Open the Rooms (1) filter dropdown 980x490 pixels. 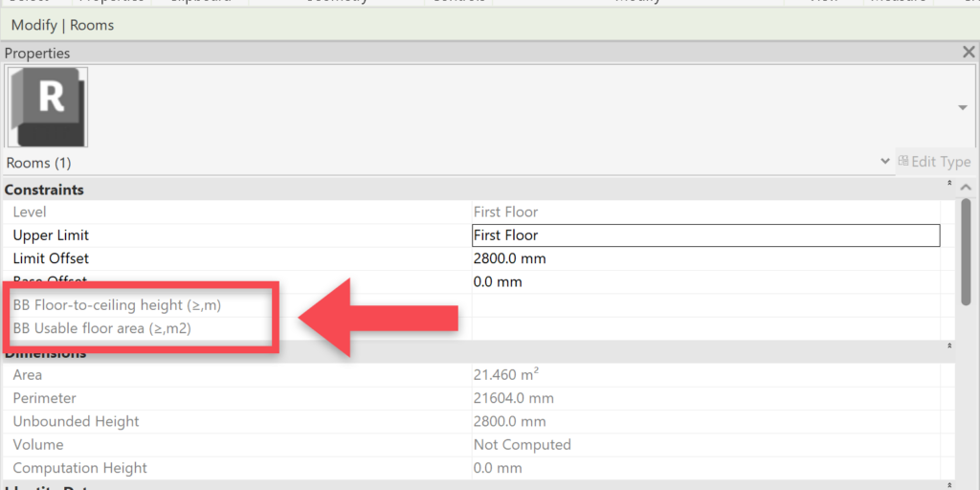point(884,162)
